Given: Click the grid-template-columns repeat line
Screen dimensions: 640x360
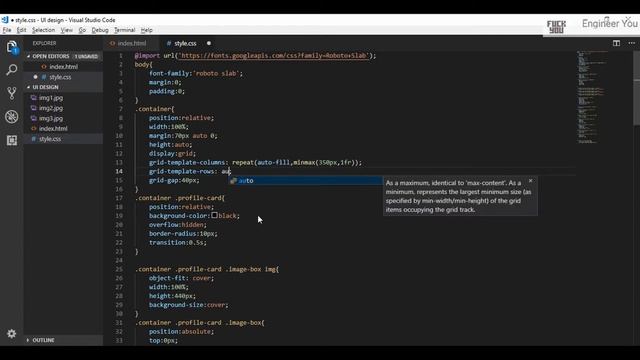Looking at the screenshot, I should pyautogui.click(x=255, y=162).
